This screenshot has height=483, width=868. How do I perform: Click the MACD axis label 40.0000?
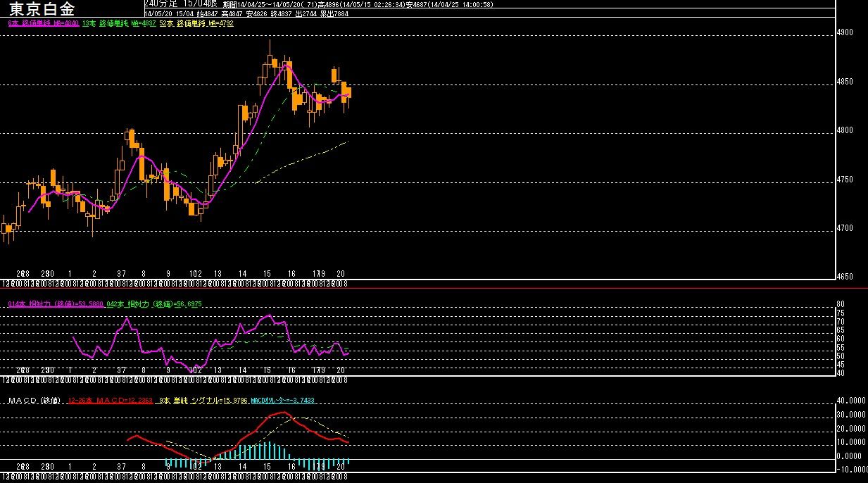850,401
